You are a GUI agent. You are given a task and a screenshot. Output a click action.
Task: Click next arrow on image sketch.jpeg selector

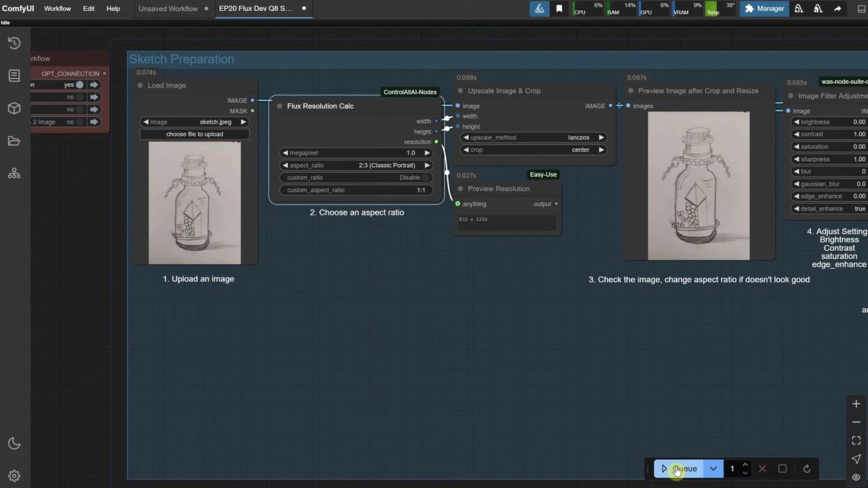(244, 122)
